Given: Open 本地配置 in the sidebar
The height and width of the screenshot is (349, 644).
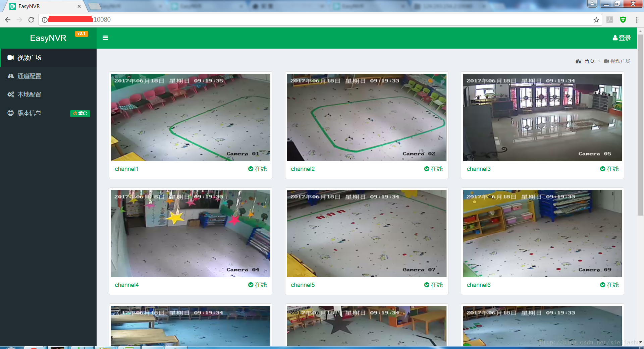Looking at the screenshot, I should coord(48,95).
